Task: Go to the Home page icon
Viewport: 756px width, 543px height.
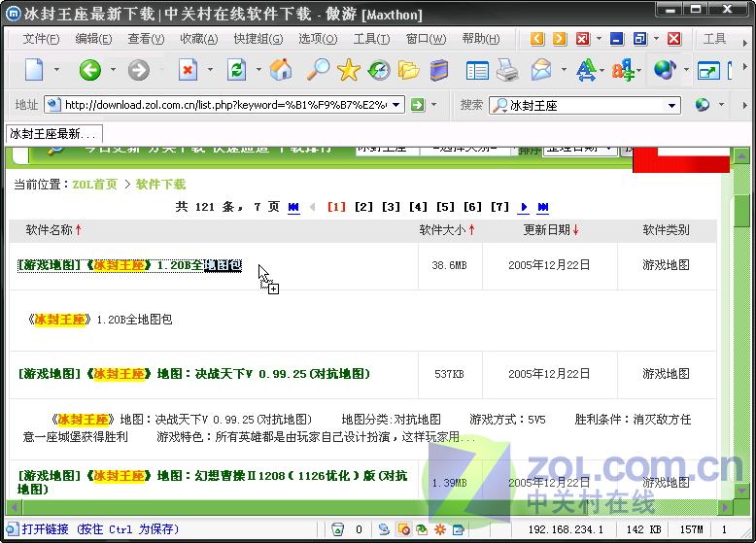Action: (x=281, y=70)
